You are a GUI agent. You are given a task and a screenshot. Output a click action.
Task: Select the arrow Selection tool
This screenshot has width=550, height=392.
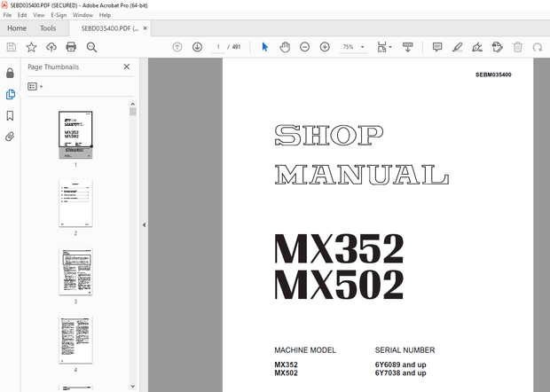point(265,47)
